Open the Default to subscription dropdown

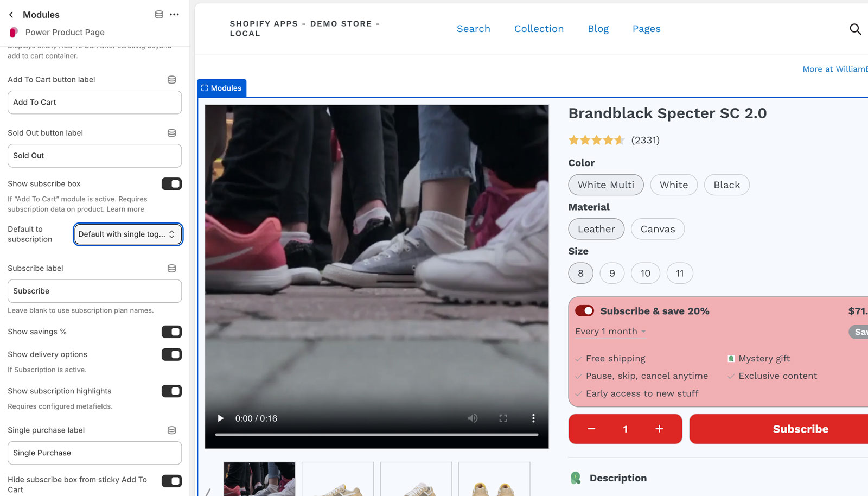click(x=127, y=234)
